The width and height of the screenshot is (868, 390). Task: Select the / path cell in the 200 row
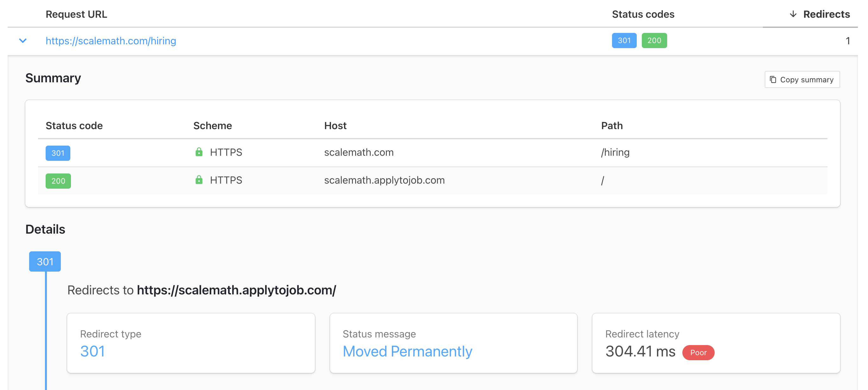[603, 180]
